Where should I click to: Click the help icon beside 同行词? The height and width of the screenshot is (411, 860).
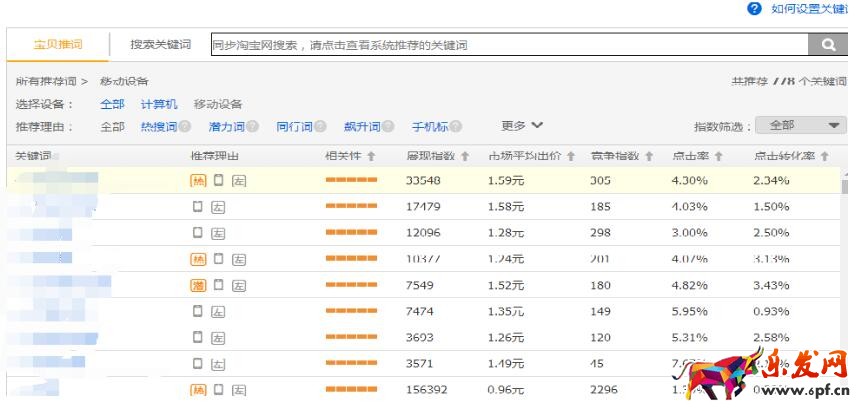(320, 127)
